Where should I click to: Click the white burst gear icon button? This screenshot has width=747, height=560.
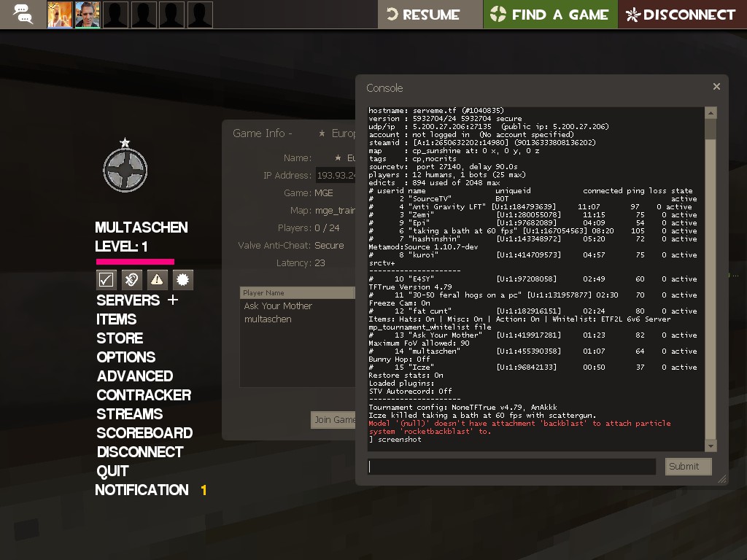[183, 279]
